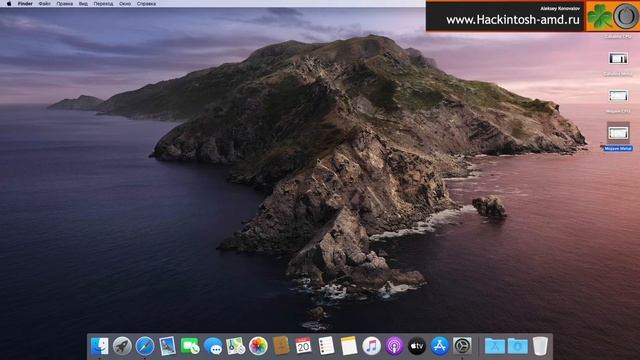
Task: Open the Окно menu
Action: [125, 4]
